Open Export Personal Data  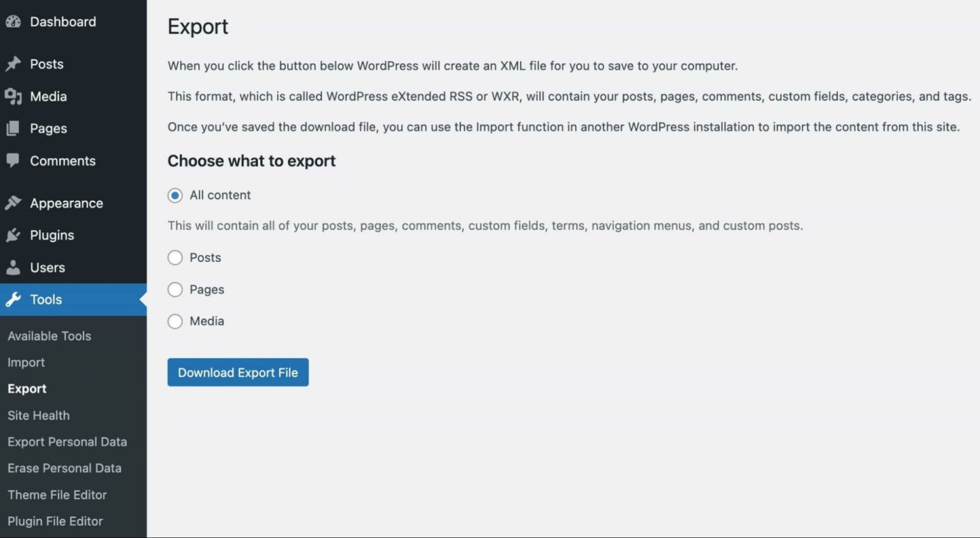pos(67,441)
